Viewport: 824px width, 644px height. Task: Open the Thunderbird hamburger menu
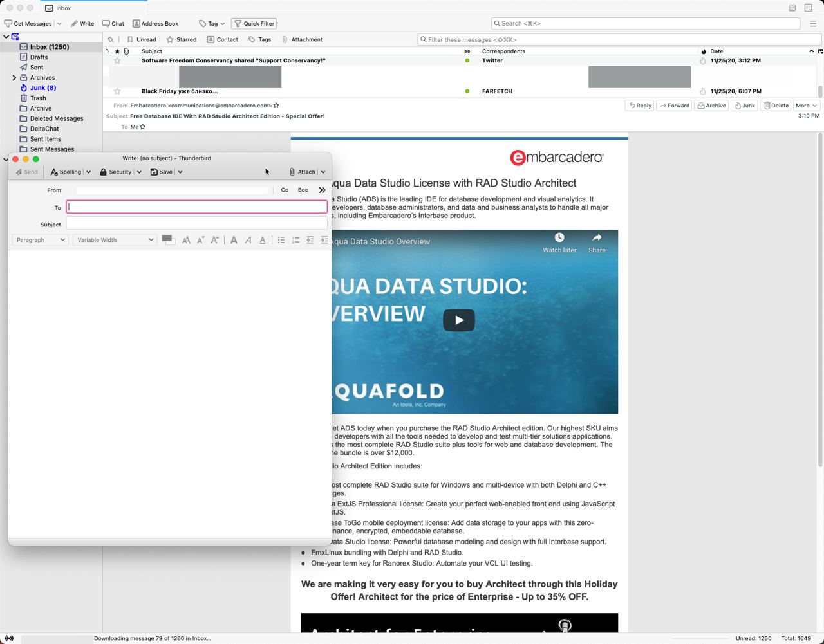pyautogui.click(x=813, y=23)
